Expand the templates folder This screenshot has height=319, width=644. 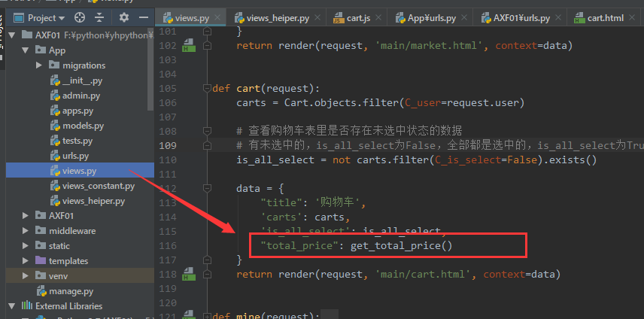[x=26, y=261]
